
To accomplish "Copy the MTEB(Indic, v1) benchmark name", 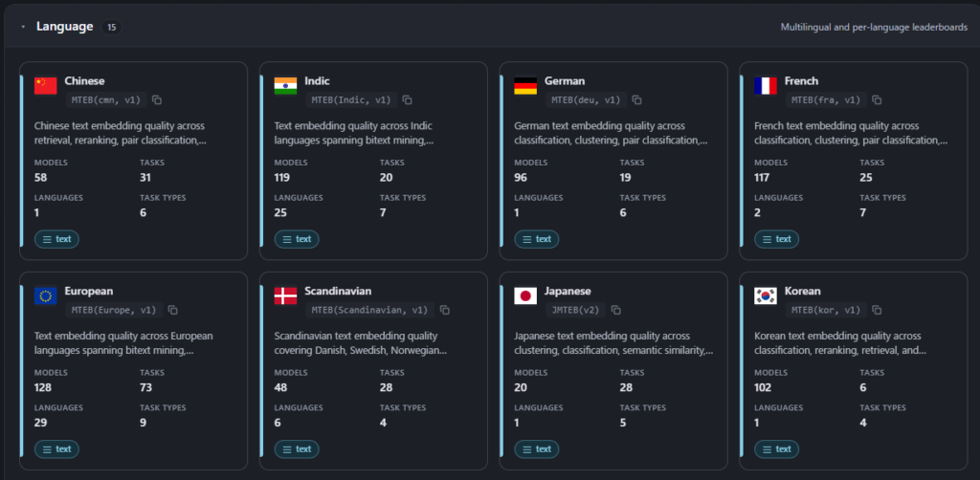I will [407, 99].
